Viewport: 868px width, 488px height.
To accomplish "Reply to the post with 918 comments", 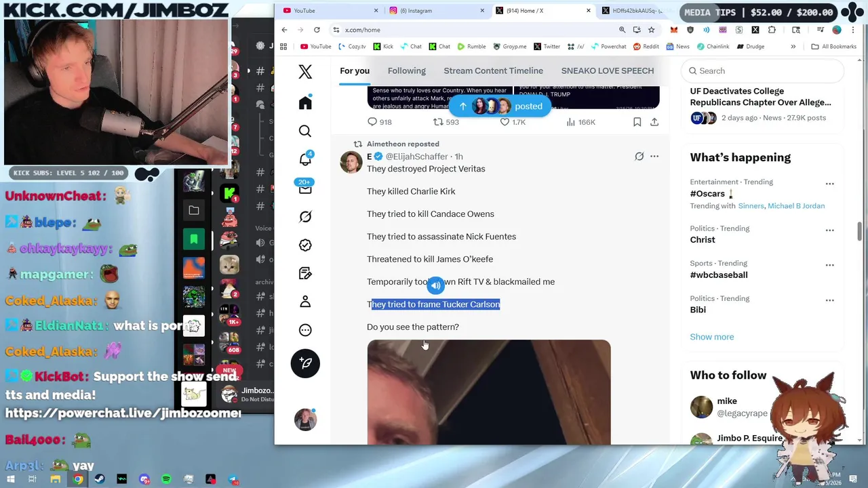I will click(379, 122).
